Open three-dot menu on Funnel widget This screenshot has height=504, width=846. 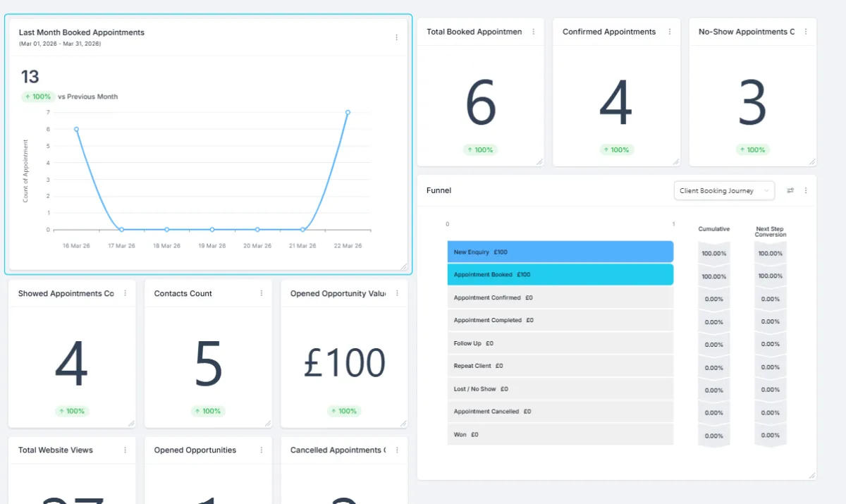coord(805,190)
